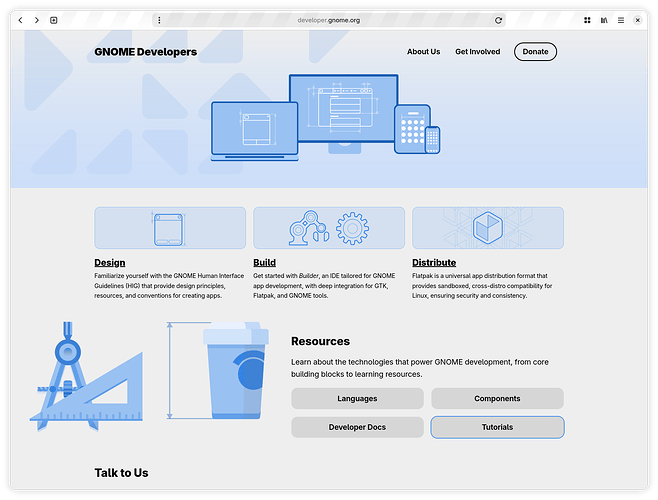Open the Languages resources button
The height and width of the screenshot is (500, 658).
click(358, 398)
